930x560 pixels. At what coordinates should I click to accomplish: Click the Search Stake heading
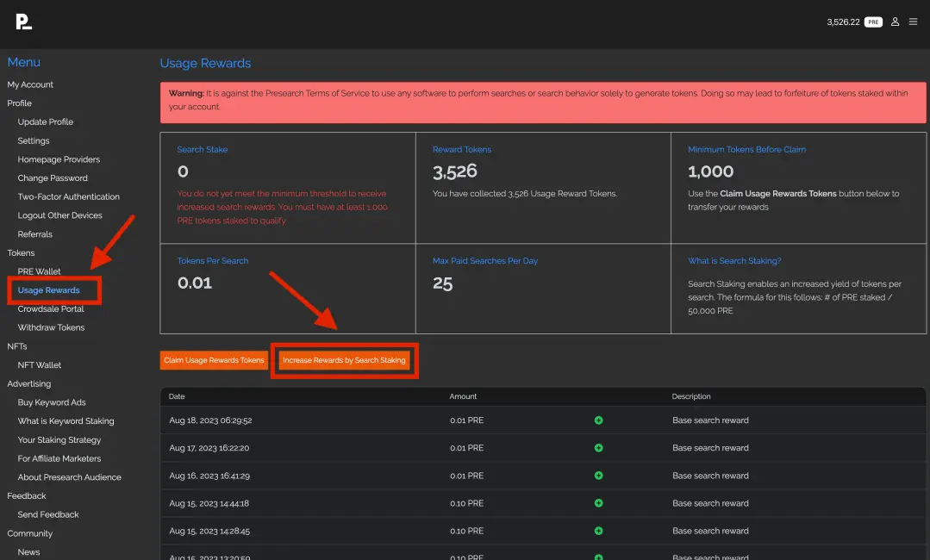(x=203, y=150)
